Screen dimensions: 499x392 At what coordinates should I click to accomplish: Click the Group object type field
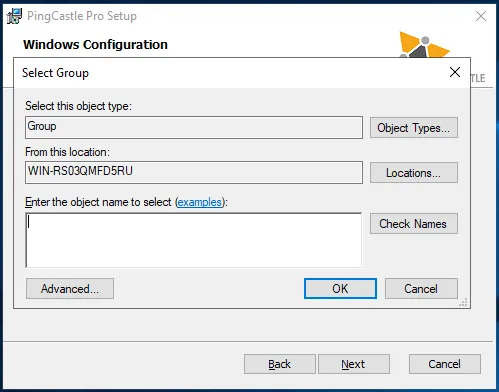(x=194, y=127)
